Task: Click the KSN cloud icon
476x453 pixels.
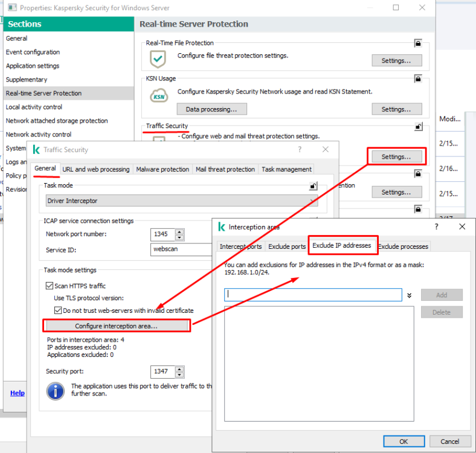Action: tap(159, 95)
